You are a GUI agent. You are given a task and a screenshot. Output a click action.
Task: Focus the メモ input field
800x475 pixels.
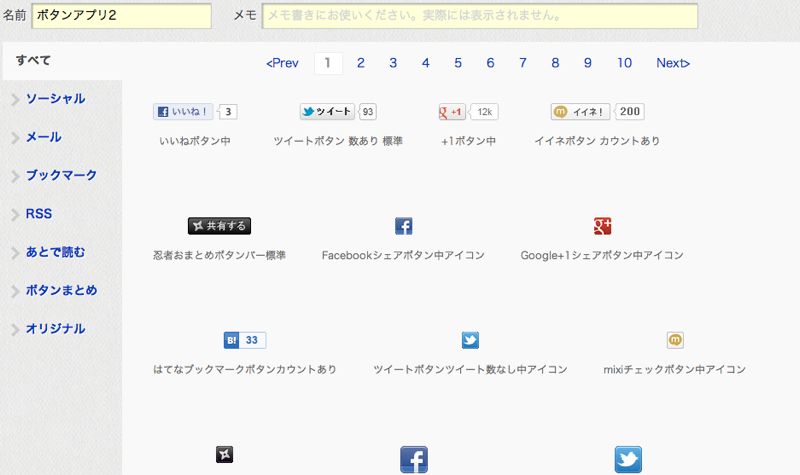[x=480, y=16]
